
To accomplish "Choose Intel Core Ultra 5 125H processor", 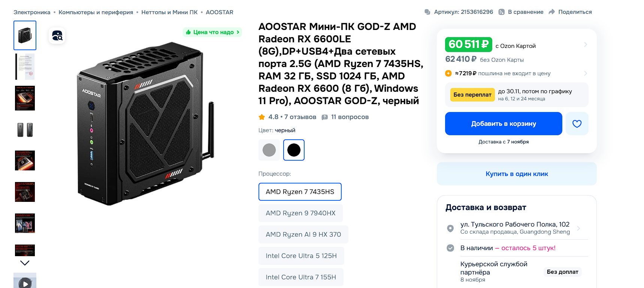I will tap(301, 256).
